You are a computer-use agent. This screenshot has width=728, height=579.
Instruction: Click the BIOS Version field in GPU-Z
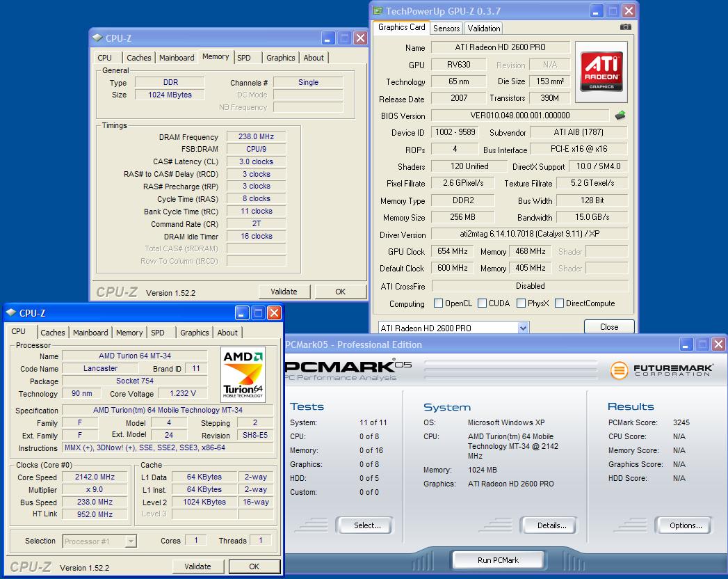pos(519,116)
